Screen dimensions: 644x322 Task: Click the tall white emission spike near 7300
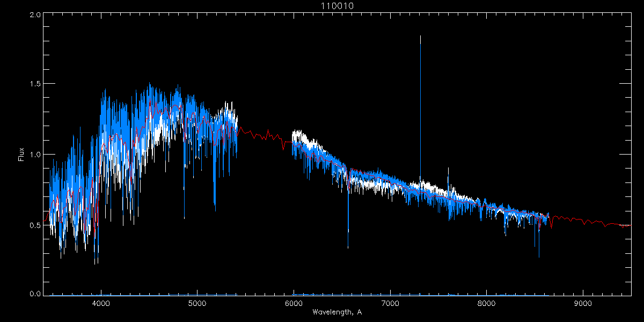point(420,107)
